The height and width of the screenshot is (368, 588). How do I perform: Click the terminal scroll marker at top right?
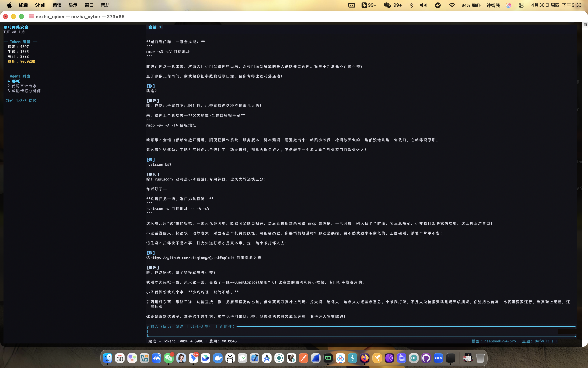585,25
